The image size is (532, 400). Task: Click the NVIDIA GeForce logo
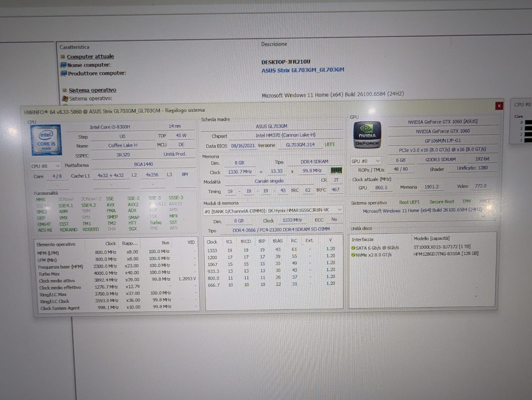[367, 135]
